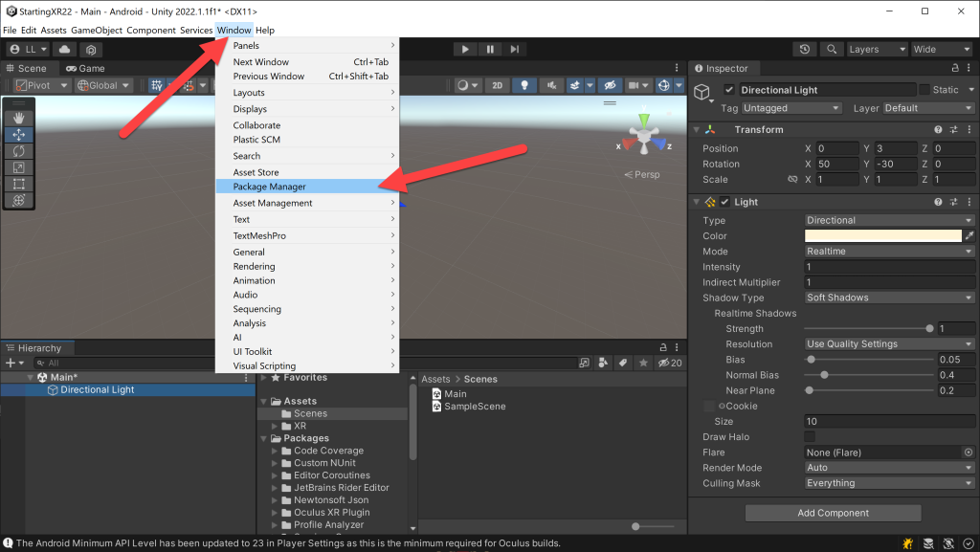
Task: Select the Move tool
Action: tap(19, 134)
